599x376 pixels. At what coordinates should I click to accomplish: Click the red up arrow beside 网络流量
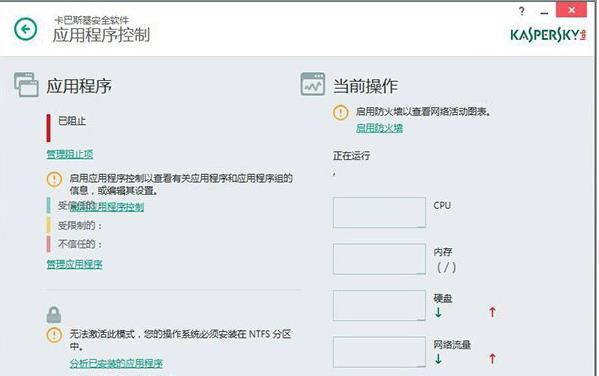coord(492,358)
